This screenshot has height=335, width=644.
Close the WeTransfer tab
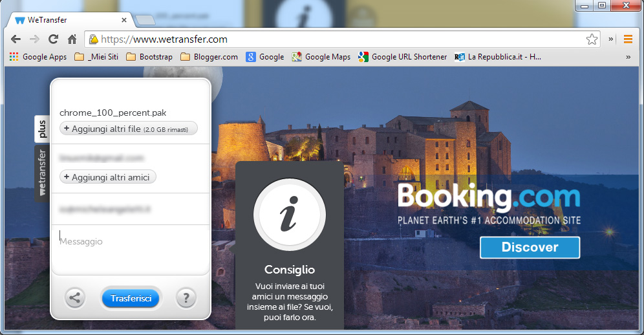[x=124, y=20]
